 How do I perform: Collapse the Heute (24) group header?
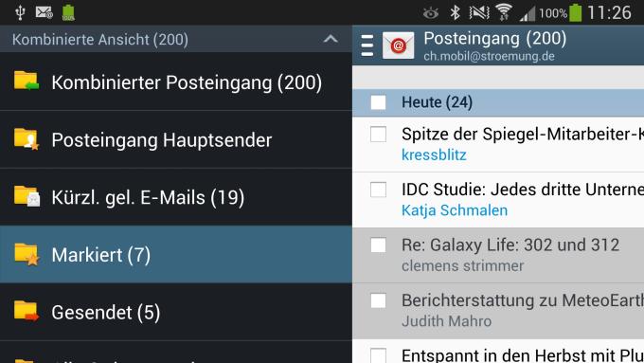[x=498, y=102]
